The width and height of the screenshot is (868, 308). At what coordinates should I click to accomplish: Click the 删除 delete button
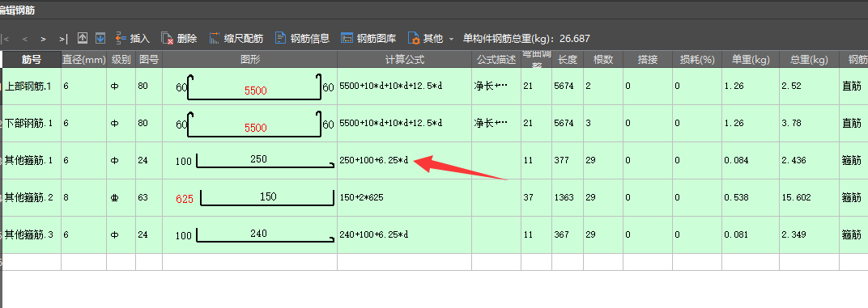click(179, 38)
